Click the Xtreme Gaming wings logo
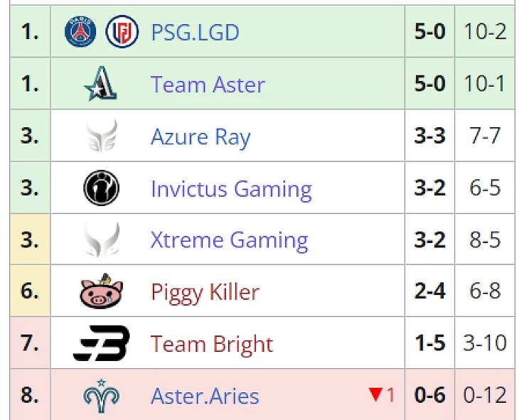Screen dimensions: 519x420 tap(101, 240)
